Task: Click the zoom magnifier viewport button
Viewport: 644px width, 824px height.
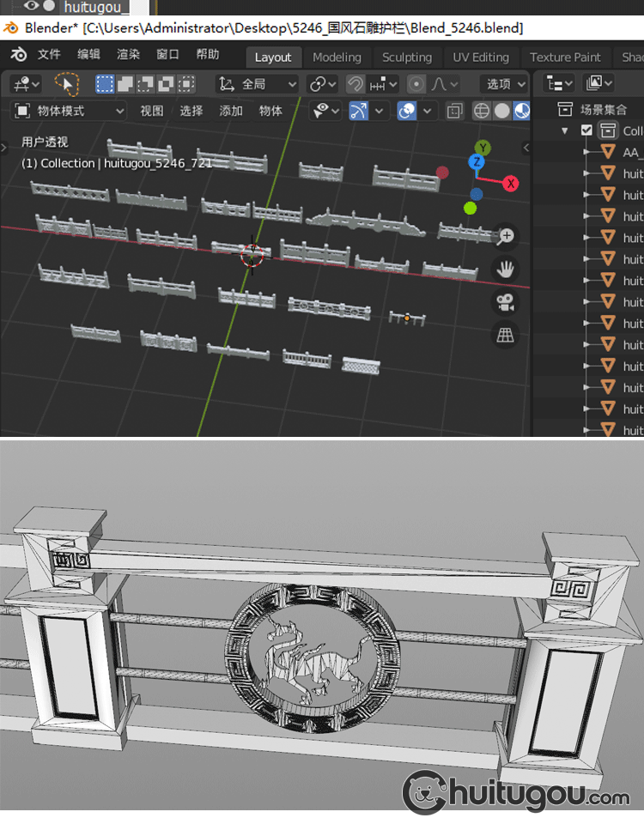Action: (505, 237)
